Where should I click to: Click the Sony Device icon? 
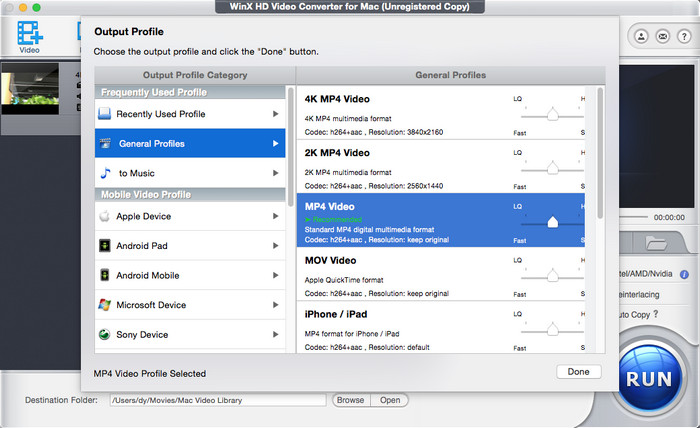104,334
